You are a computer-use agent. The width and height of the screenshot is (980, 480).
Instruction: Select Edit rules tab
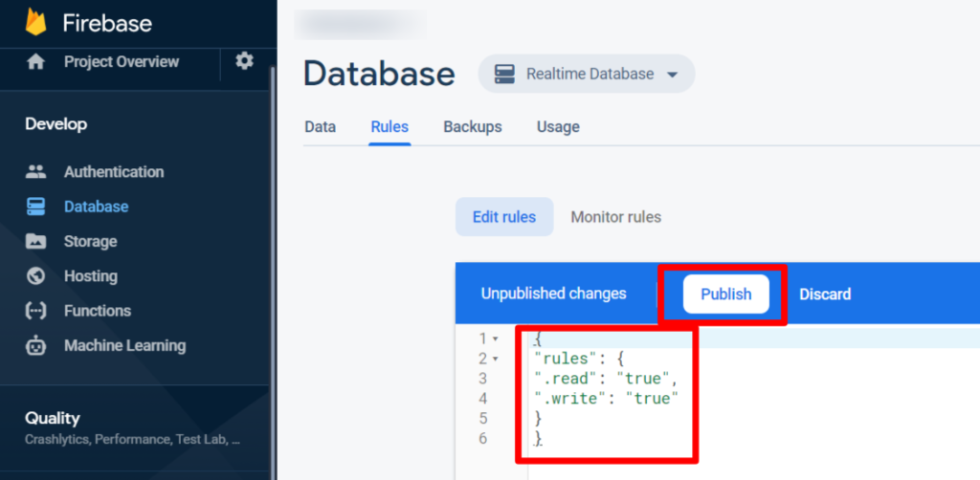click(504, 217)
